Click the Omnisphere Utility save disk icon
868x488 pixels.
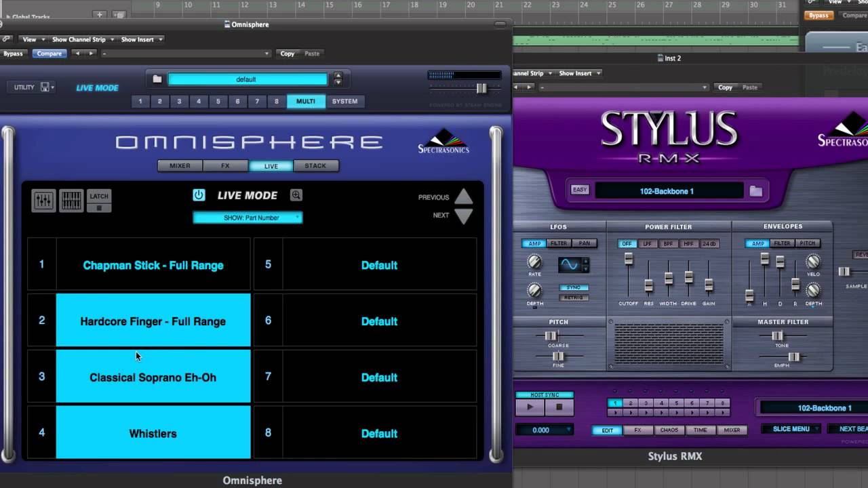click(x=45, y=87)
